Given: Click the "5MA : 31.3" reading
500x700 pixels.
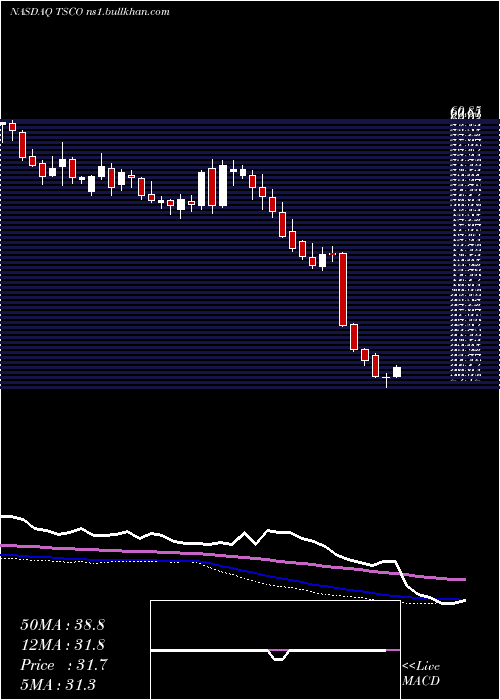Looking at the screenshot, I should tap(58, 685).
